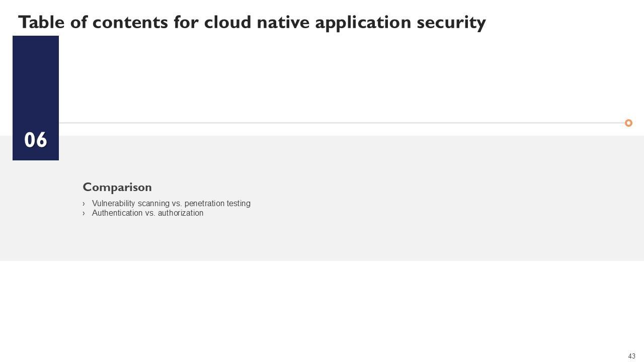Click the orange circle marker on the line
Screen dimensions: 644x362
click(x=628, y=123)
